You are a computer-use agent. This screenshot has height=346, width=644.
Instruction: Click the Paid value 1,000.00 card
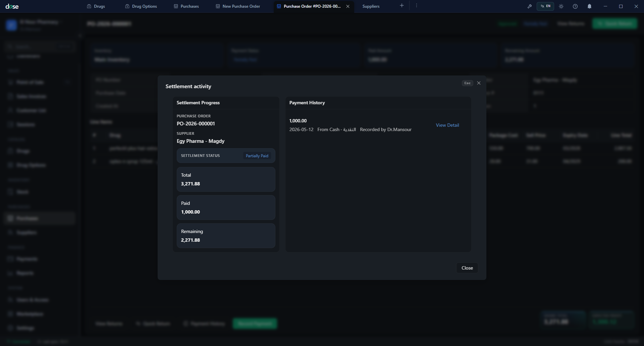(226, 208)
